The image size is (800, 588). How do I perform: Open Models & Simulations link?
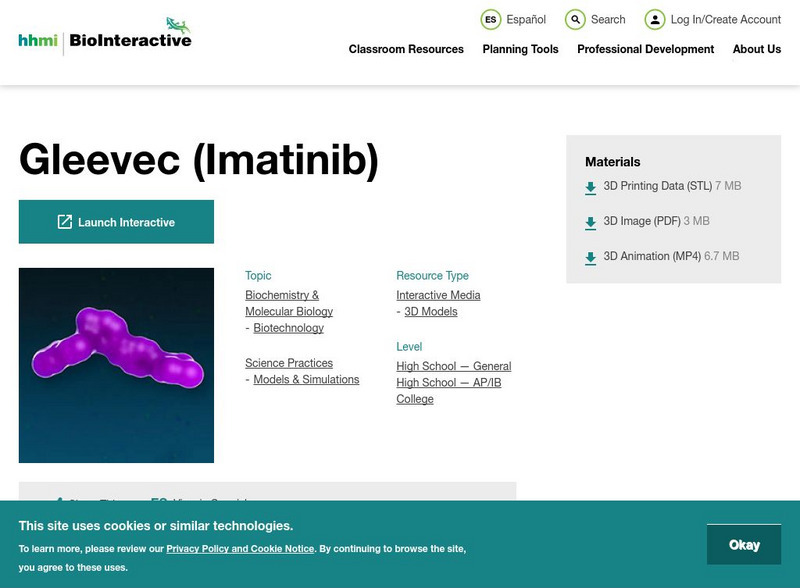306,379
